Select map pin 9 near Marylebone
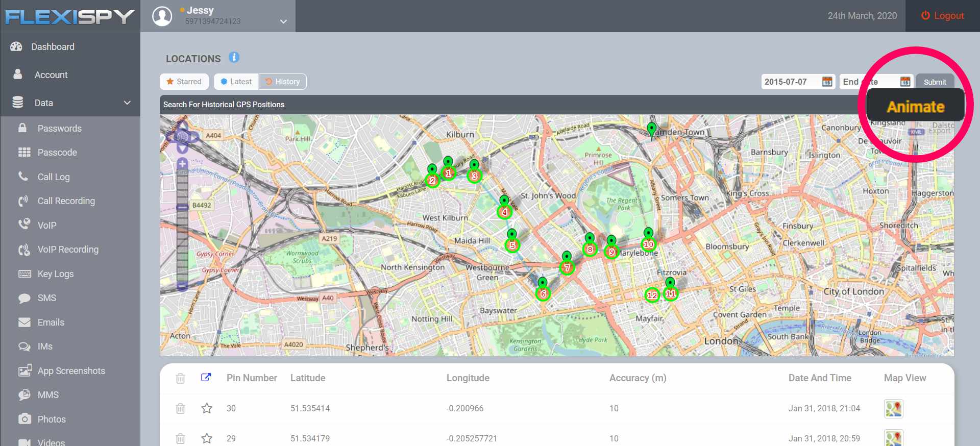Viewport: 980px width, 446px height. 611,252
